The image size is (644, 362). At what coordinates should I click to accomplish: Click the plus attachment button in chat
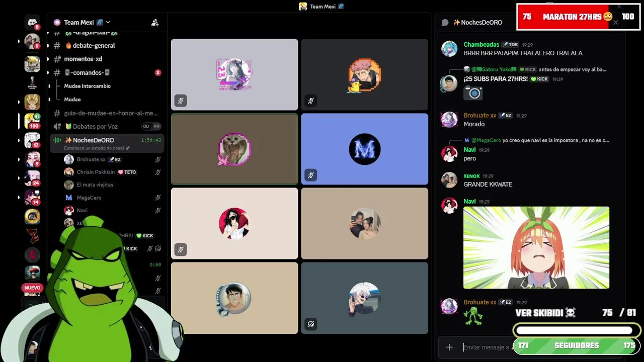[449, 347]
